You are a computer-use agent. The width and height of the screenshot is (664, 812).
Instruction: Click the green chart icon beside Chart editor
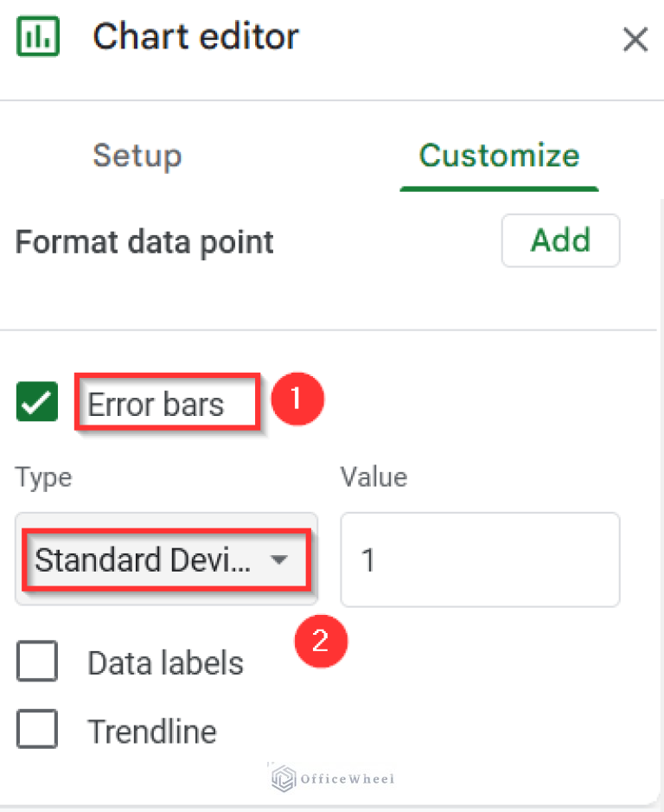pyautogui.click(x=37, y=35)
